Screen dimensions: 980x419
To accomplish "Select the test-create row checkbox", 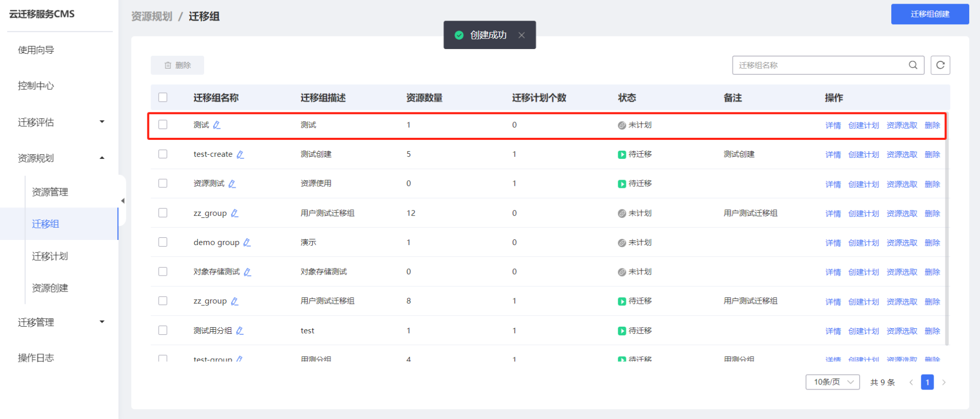I will click(163, 154).
